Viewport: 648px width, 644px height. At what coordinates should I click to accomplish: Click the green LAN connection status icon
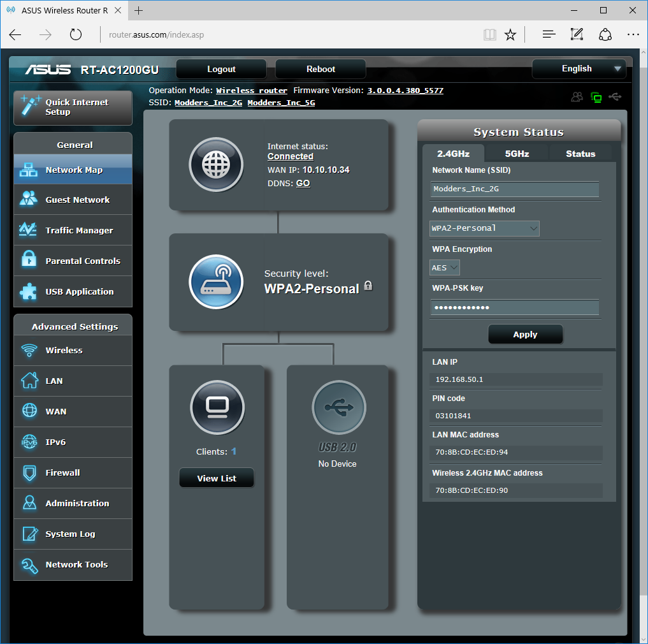[596, 97]
